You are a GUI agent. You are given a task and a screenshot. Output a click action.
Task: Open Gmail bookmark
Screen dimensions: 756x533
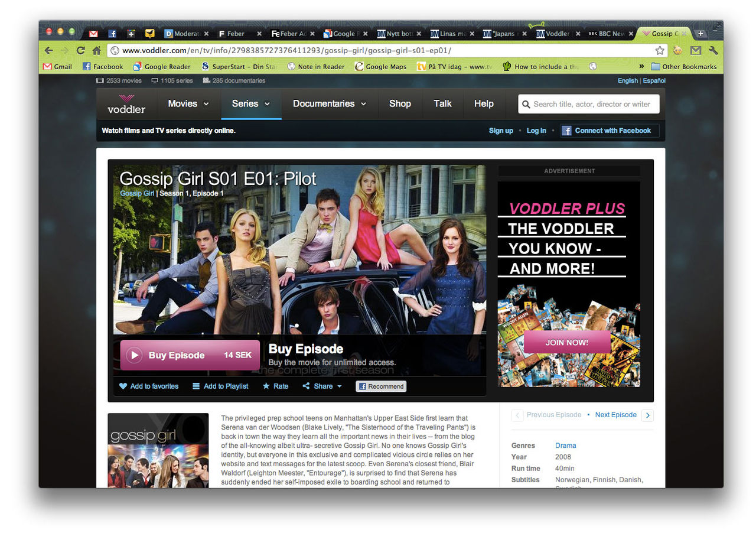(57, 67)
